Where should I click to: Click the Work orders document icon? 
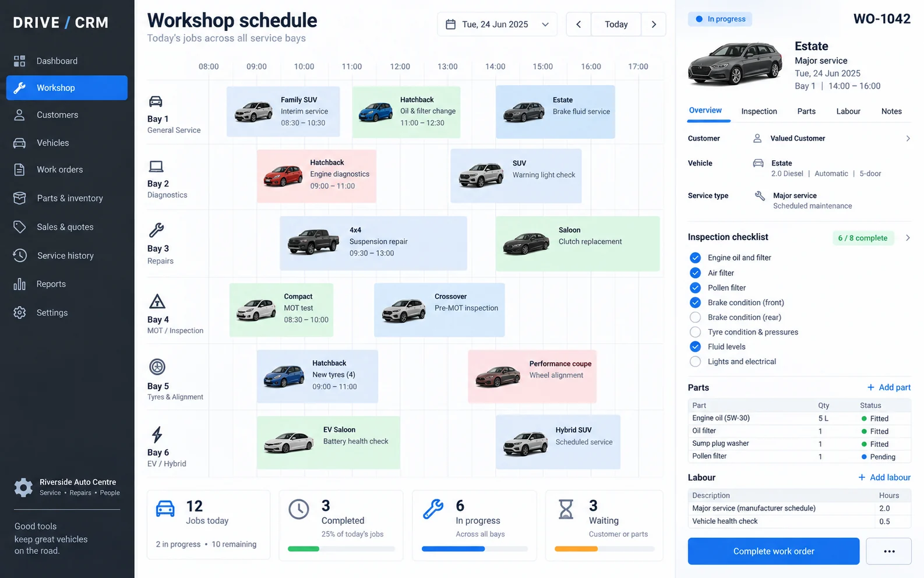[19, 170]
